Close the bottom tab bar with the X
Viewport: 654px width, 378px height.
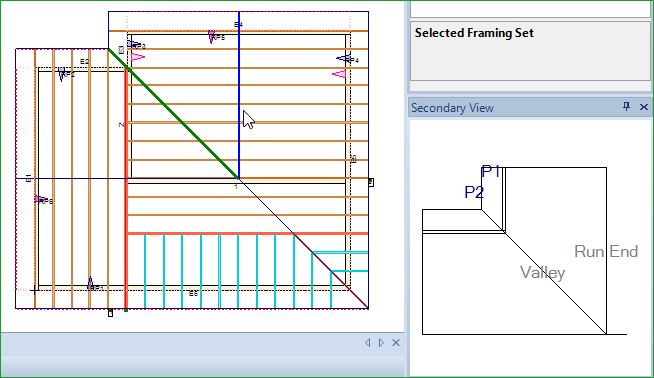[x=396, y=343]
